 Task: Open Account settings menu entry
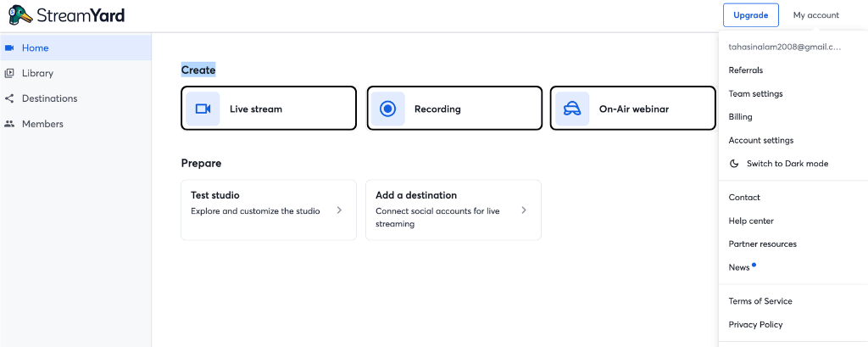point(760,141)
